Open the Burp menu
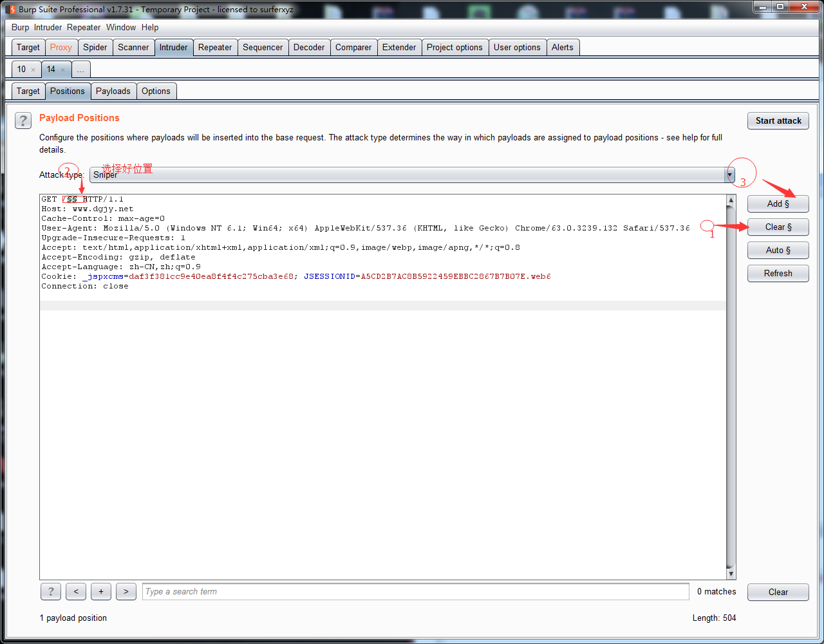Screen dimensions: 824x644 coord(20,27)
